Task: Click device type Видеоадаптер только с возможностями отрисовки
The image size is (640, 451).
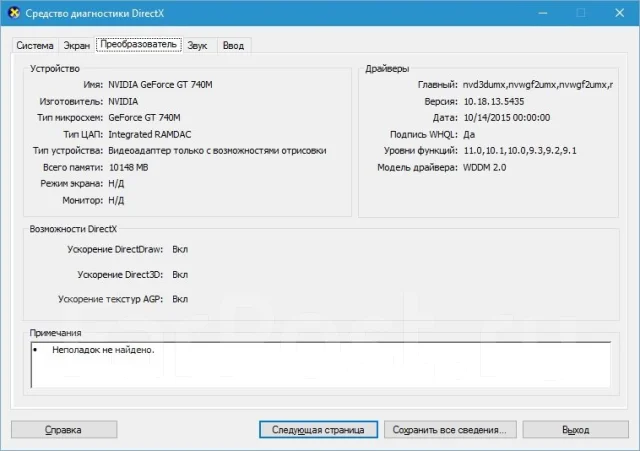Action: point(217,151)
